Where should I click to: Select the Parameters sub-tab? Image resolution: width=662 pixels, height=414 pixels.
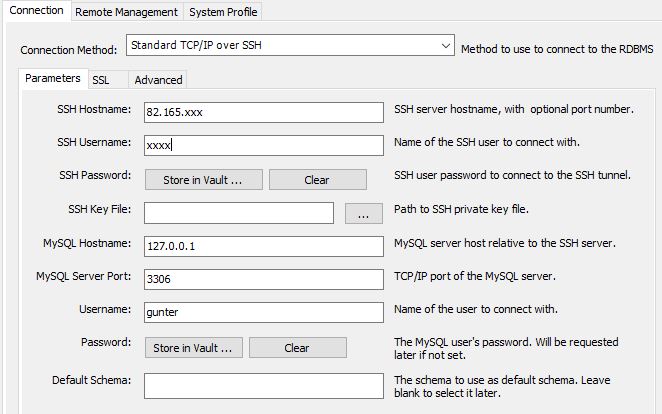tap(53, 78)
